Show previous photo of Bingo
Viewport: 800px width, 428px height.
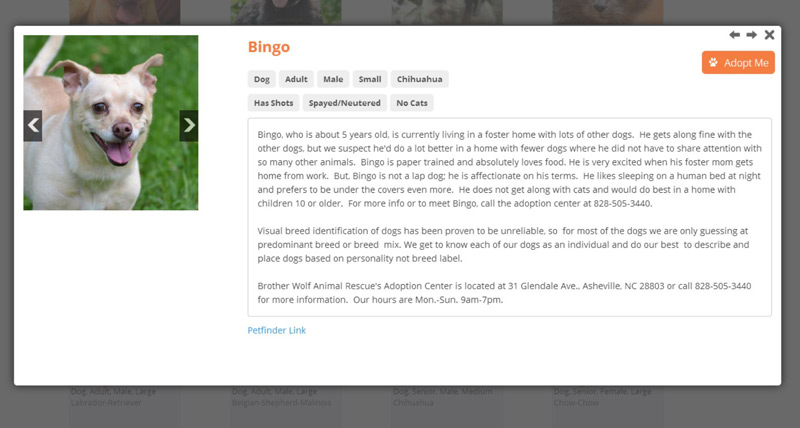33,125
